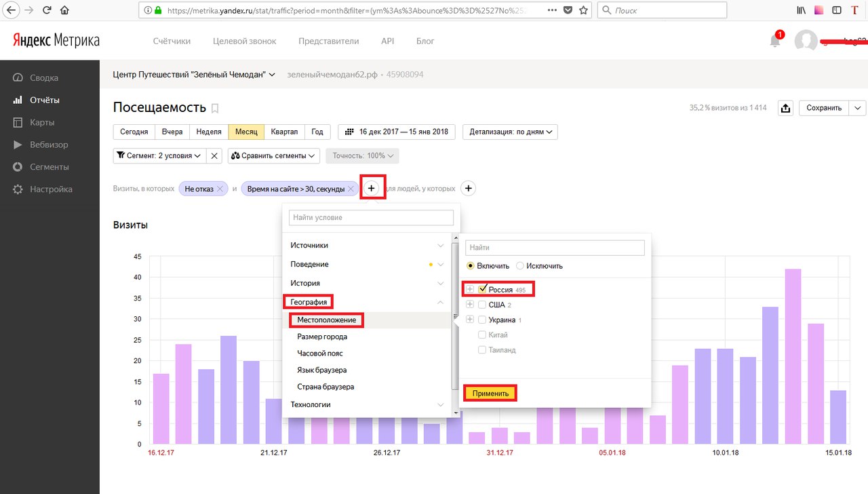Bookmark the Посещаемость report
This screenshot has height=494, width=868.
tap(215, 108)
